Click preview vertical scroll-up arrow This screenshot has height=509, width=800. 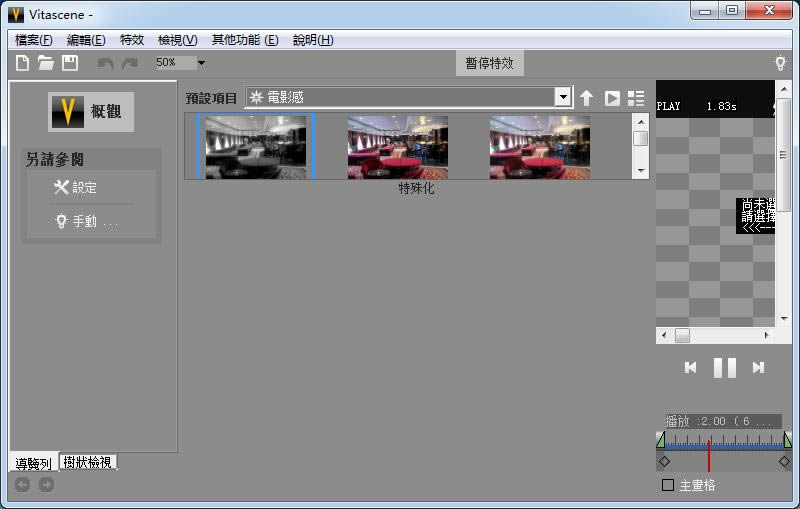point(784,89)
